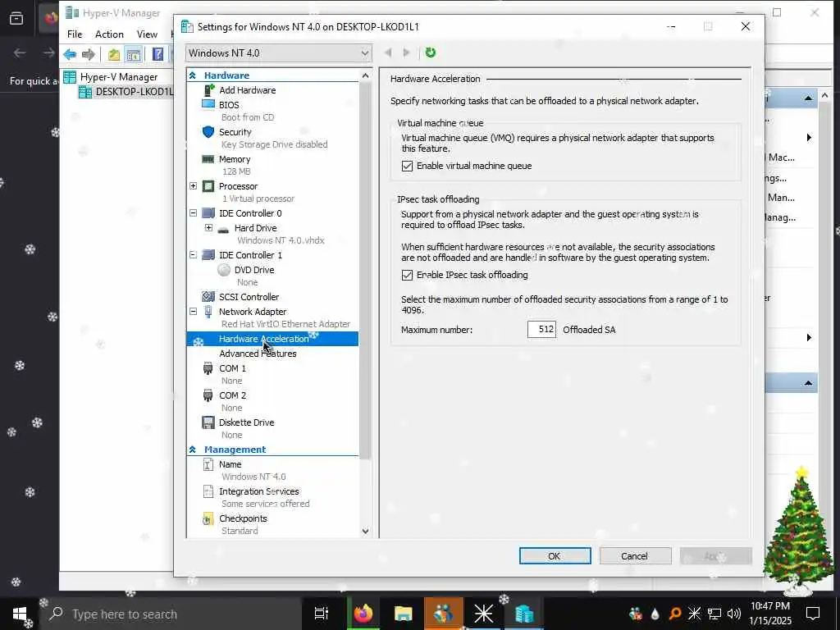The height and width of the screenshot is (630, 840).
Task: Collapse the IDE Controller 1 node
Action: 194,255
